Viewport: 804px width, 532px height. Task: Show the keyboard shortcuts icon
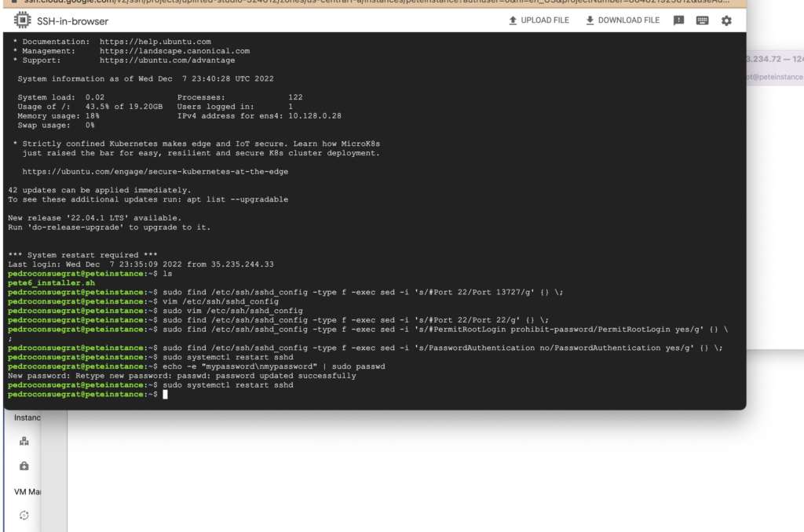pyautogui.click(x=702, y=20)
